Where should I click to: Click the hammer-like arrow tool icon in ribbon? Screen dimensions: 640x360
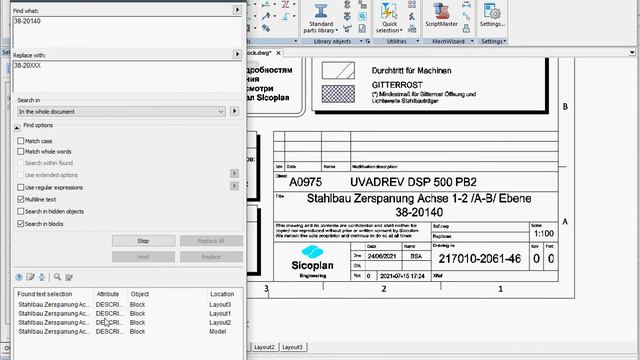(266, 16)
